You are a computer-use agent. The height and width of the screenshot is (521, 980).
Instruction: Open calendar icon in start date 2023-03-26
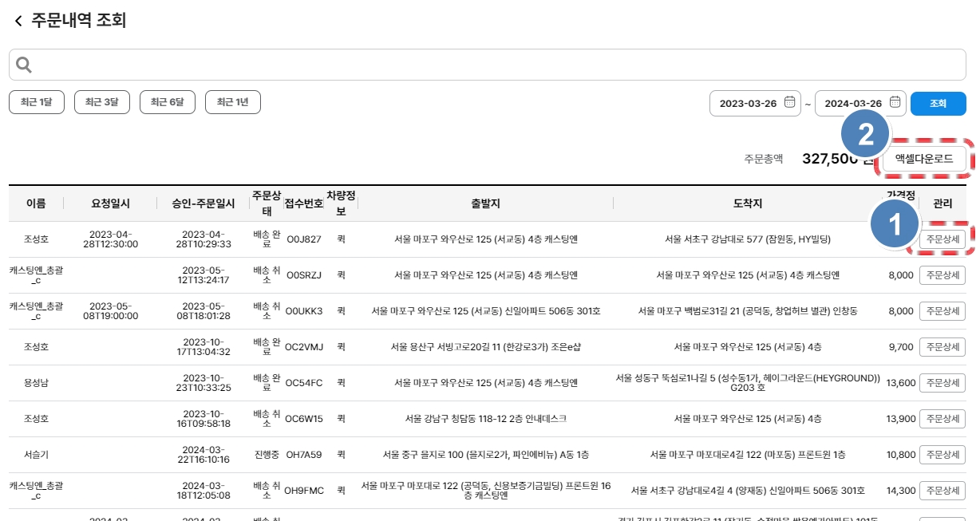pyautogui.click(x=789, y=103)
